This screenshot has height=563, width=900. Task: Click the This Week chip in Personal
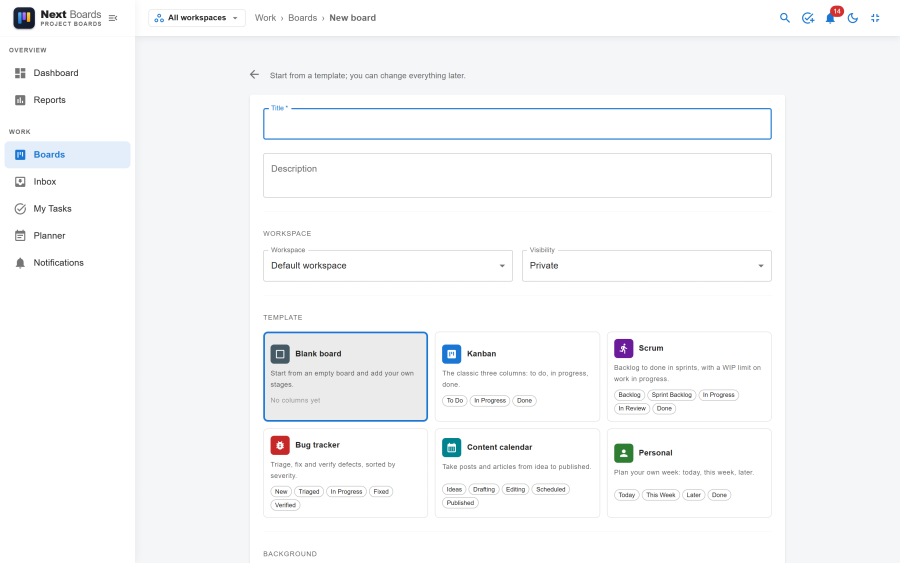pos(661,495)
